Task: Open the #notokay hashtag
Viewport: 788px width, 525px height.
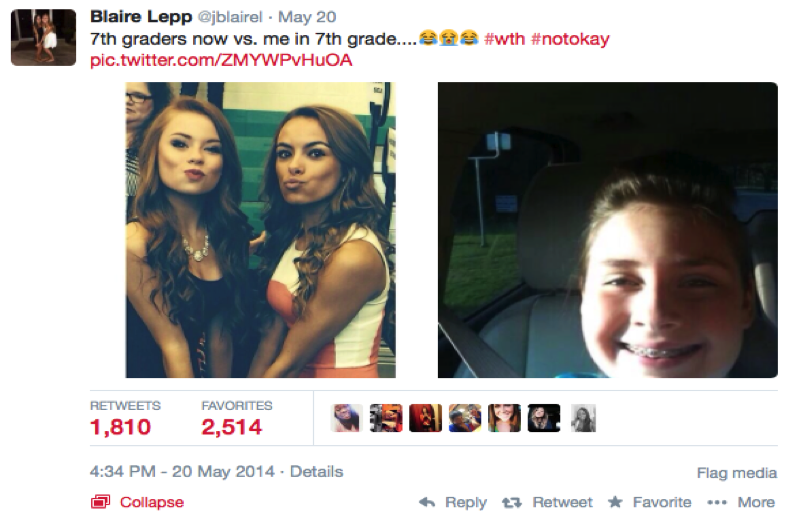Action: (x=570, y=39)
